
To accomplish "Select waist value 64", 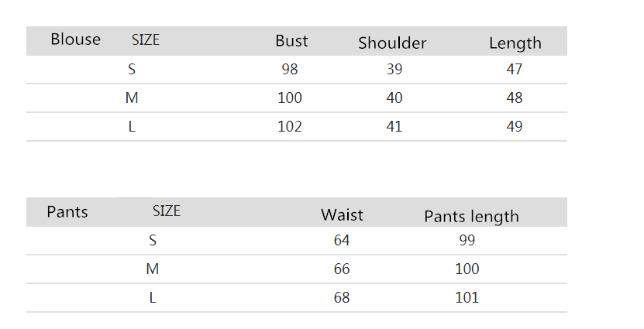I will [x=342, y=241].
